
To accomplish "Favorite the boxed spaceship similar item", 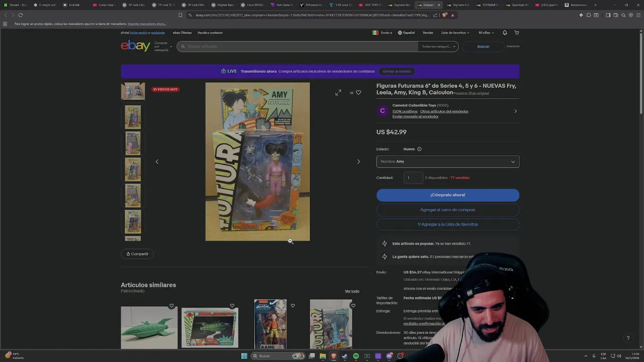I will 232,306.
